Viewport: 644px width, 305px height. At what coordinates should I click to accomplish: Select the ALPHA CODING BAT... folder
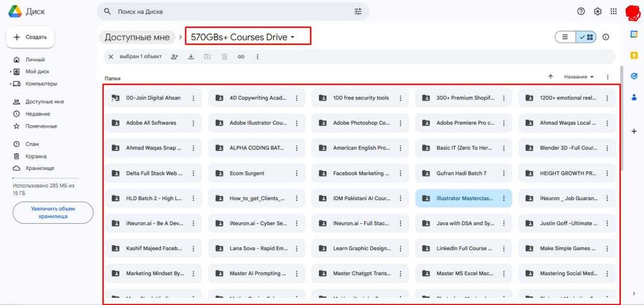[256, 148]
